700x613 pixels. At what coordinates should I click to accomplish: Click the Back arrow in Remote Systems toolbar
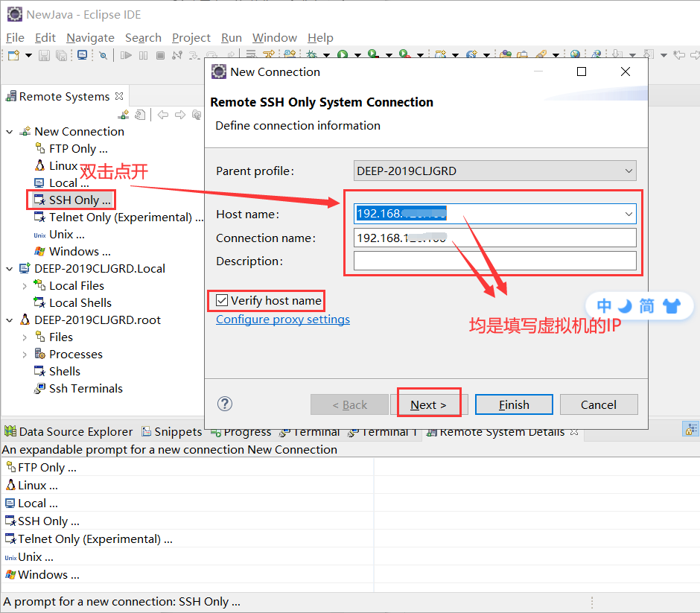coord(163,115)
